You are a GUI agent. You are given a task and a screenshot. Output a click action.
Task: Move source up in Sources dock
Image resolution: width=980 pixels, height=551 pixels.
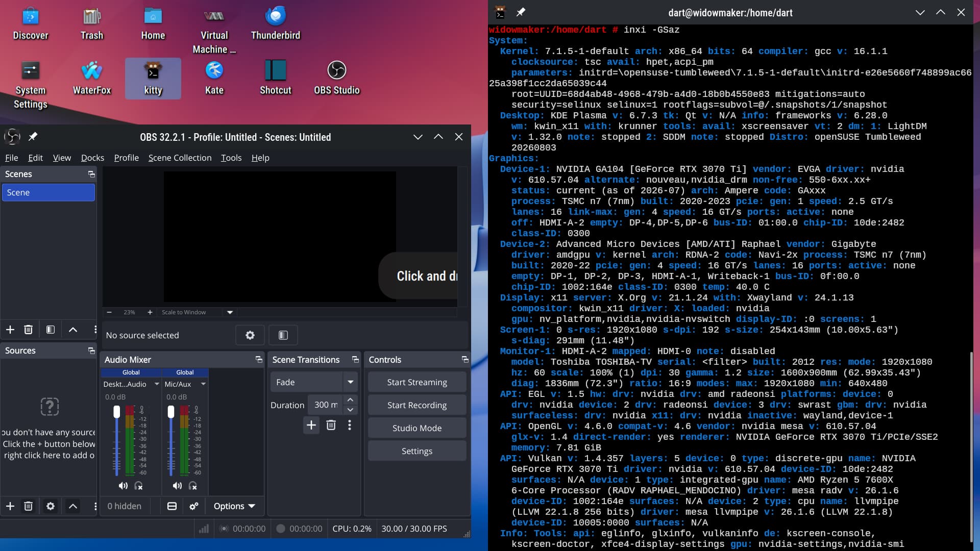point(73,506)
